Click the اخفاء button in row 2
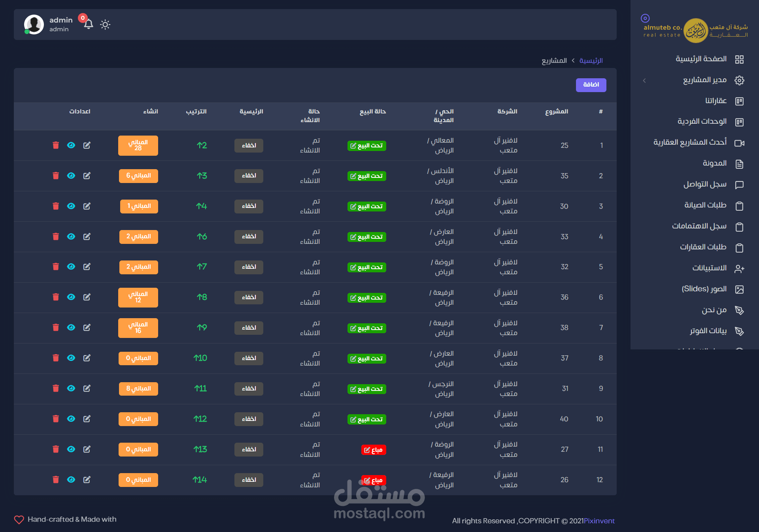This screenshot has height=532, width=759. pyautogui.click(x=249, y=176)
